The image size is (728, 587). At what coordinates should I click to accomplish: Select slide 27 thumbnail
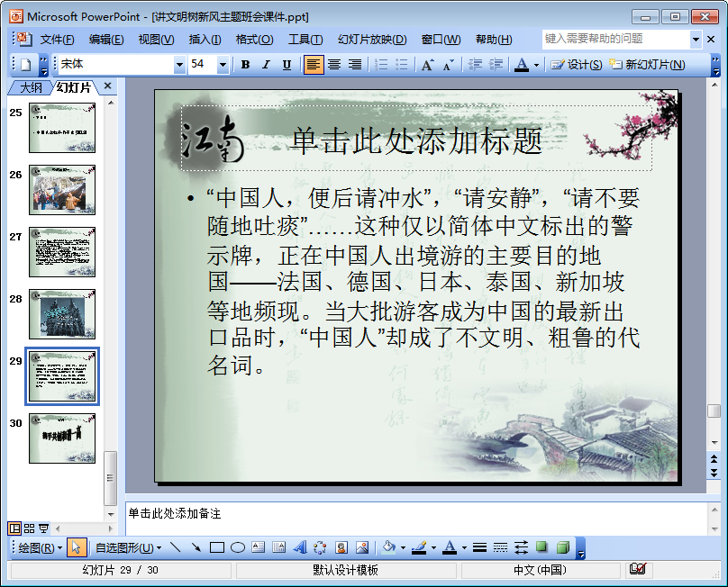tap(62, 252)
